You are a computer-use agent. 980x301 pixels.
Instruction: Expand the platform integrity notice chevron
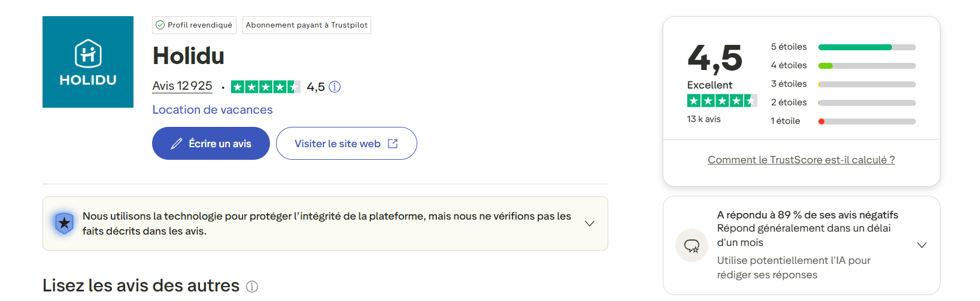(x=590, y=223)
